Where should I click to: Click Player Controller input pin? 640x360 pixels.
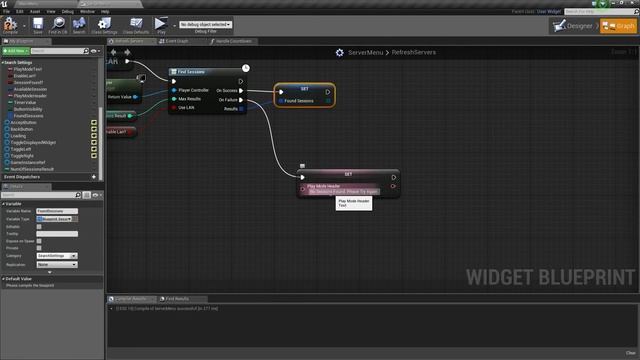pyautogui.click(x=174, y=90)
